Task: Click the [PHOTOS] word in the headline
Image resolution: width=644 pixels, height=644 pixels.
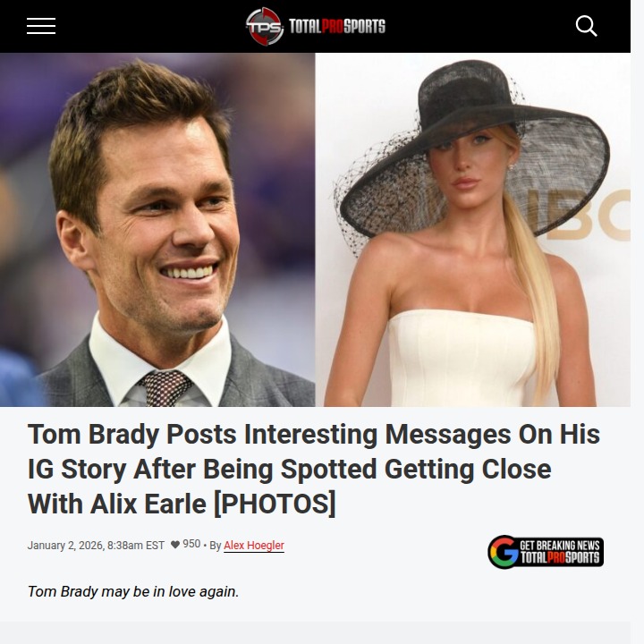Action: (275, 504)
